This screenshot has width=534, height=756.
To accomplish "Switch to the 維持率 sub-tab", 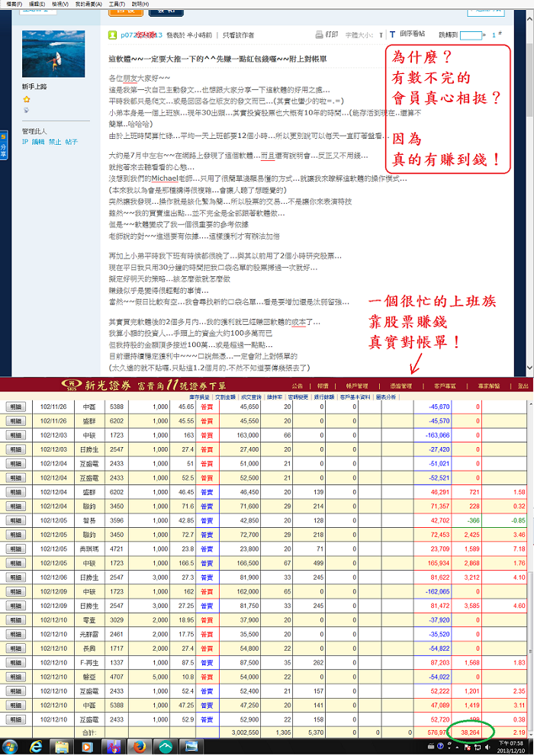I will (x=274, y=397).
